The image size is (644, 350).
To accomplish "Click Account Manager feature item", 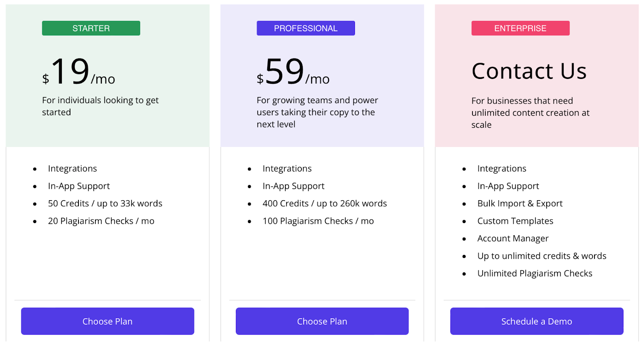I will 513,238.
